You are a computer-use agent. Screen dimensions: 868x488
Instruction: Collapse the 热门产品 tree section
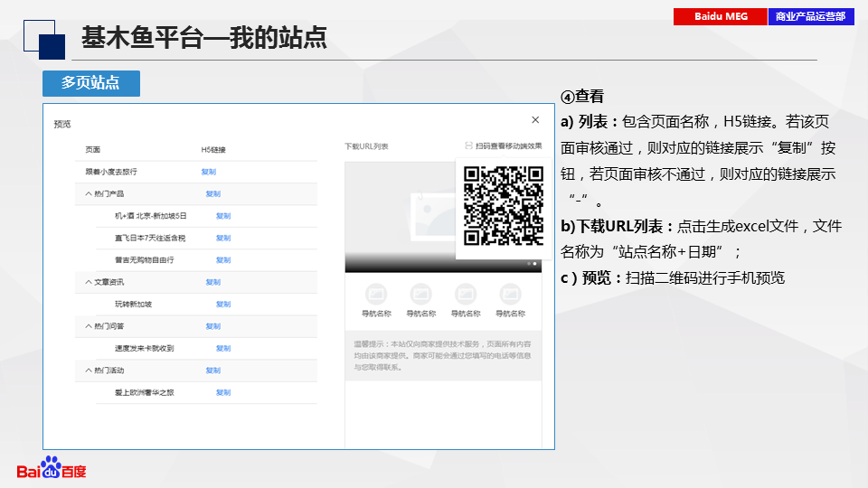coord(89,194)
